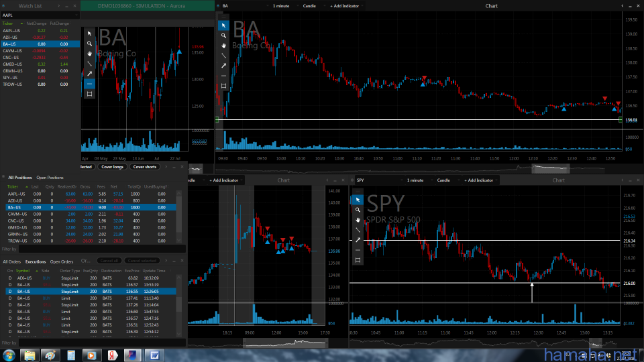
Task: Open Candle chart type dropdown on SPY chart
Action: [x=448, y=180]
